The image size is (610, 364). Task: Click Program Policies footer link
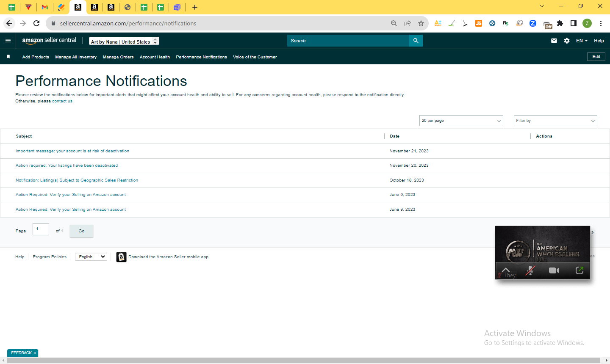click(x=50, y=257)
